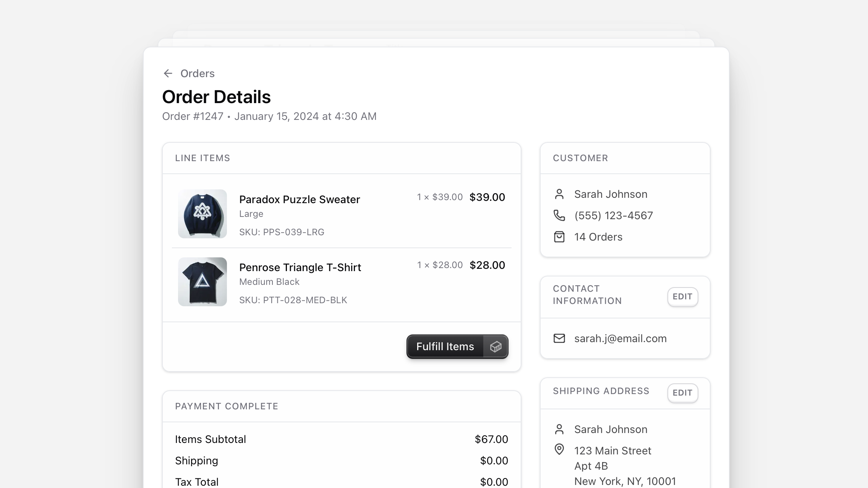Image resolution: width=868 pixels, height=488 pixels.
Task: Click 14 Orders to view order history
Action: click(598, 237)
